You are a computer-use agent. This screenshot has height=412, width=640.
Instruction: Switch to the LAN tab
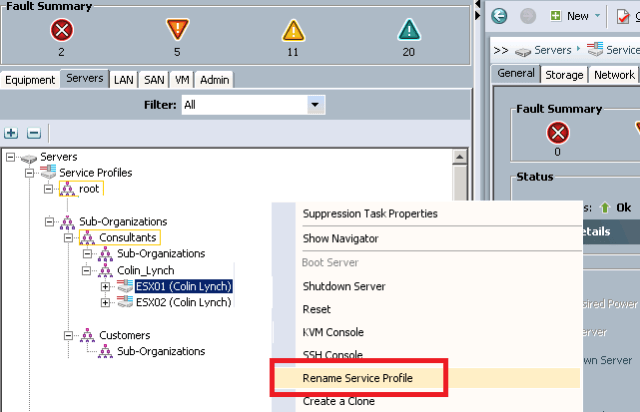point(124,80)
